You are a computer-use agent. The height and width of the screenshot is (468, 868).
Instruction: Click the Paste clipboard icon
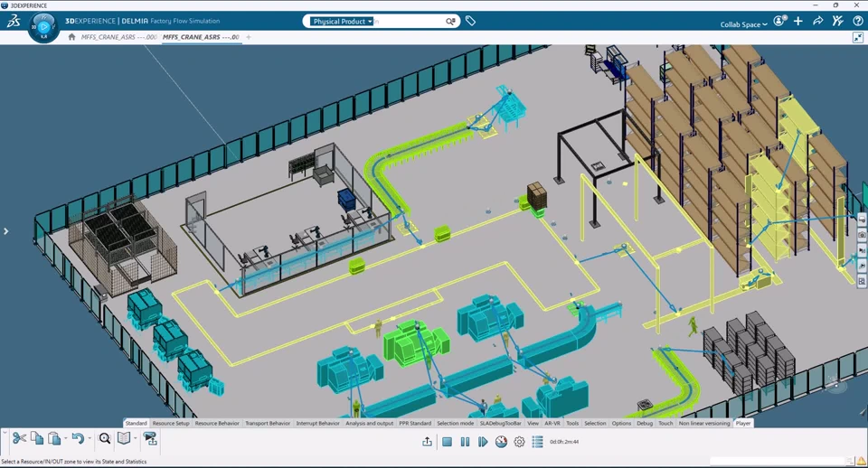coord(54,439)
